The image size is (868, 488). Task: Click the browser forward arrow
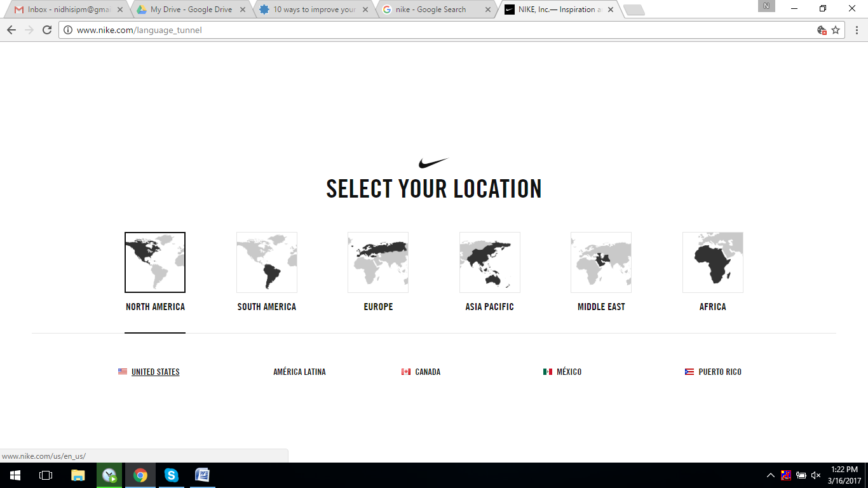(29, 30)
